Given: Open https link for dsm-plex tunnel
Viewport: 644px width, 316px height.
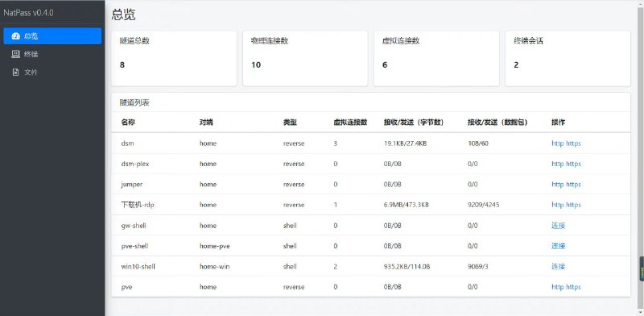Looking at the screenshot, I should [x=573, y=164].
